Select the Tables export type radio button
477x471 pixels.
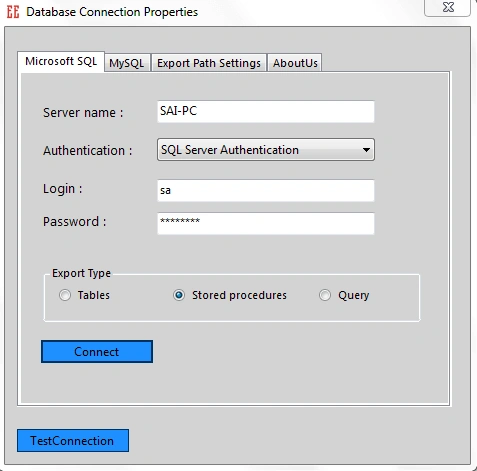[65, 295]
